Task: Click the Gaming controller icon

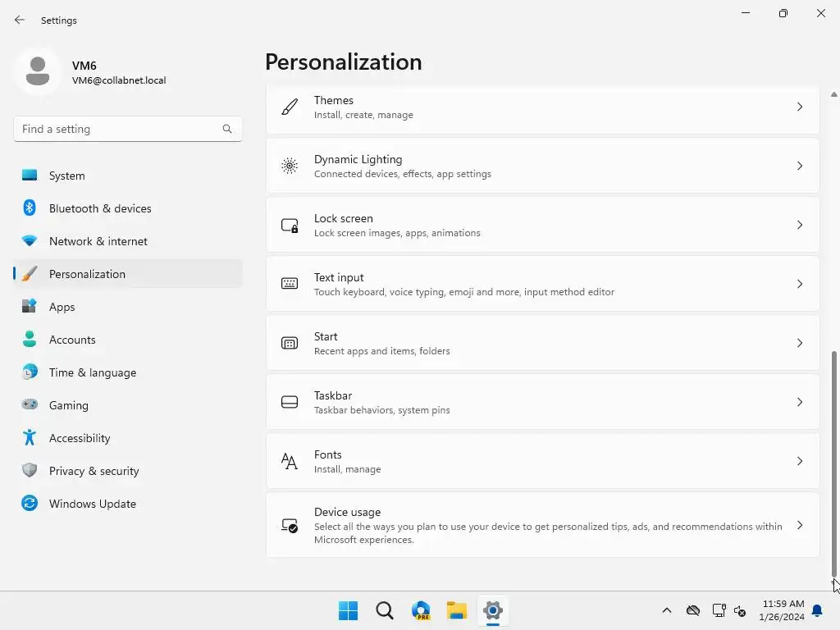Action: 30,404
